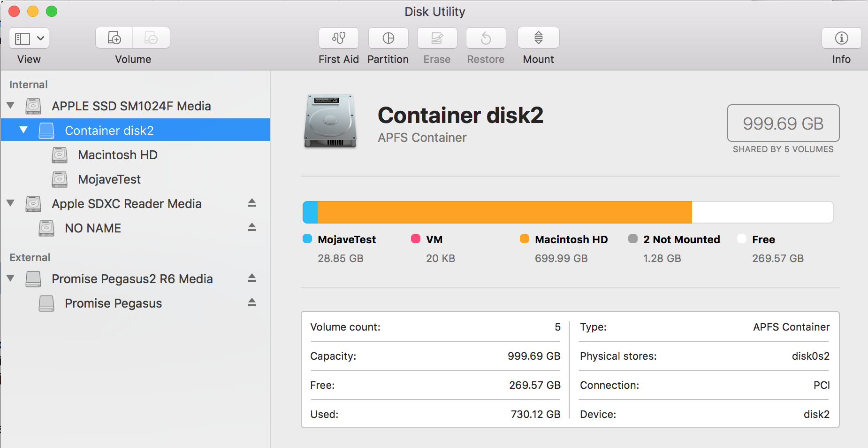Click the Erase toolbar icon
The height and width of the screenshot is (448, 868).
(x=437, y=38)
